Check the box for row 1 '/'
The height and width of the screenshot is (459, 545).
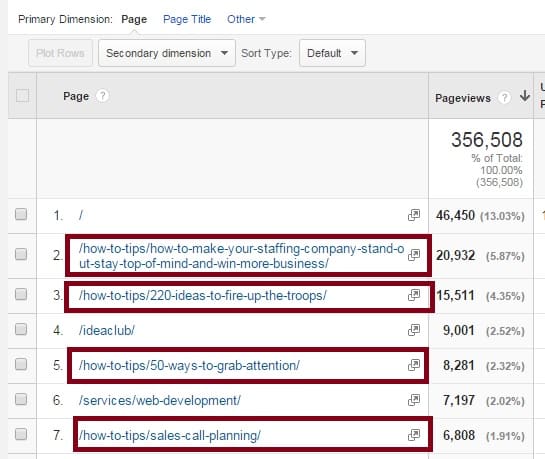21,214
